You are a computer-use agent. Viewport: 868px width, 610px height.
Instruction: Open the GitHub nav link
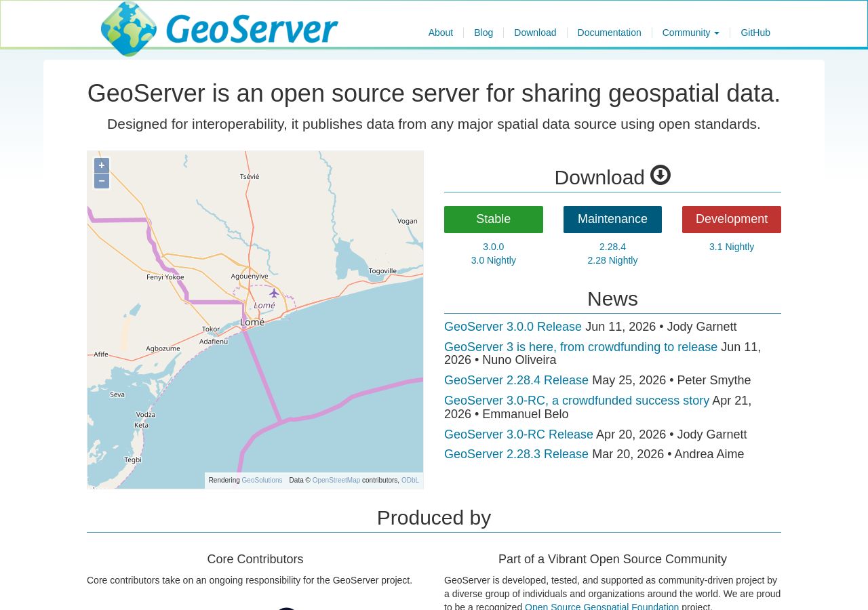tap(755, 33)
